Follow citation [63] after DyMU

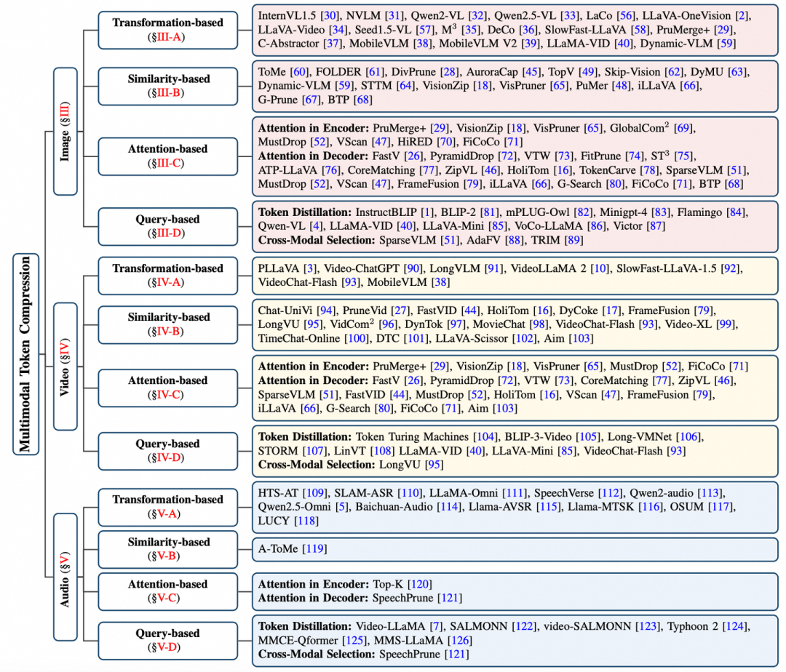coord(737,72)
